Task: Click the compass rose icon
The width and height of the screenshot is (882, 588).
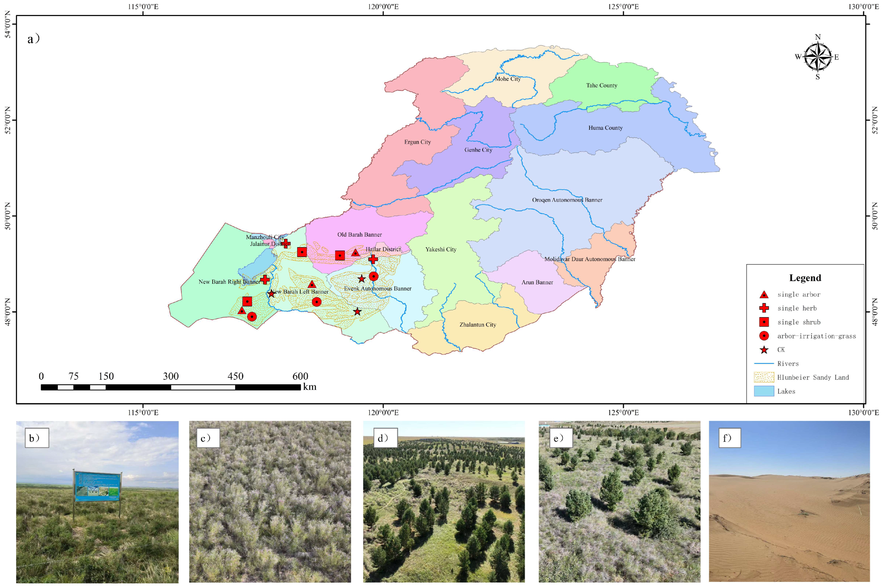Action: pos(818,57)
